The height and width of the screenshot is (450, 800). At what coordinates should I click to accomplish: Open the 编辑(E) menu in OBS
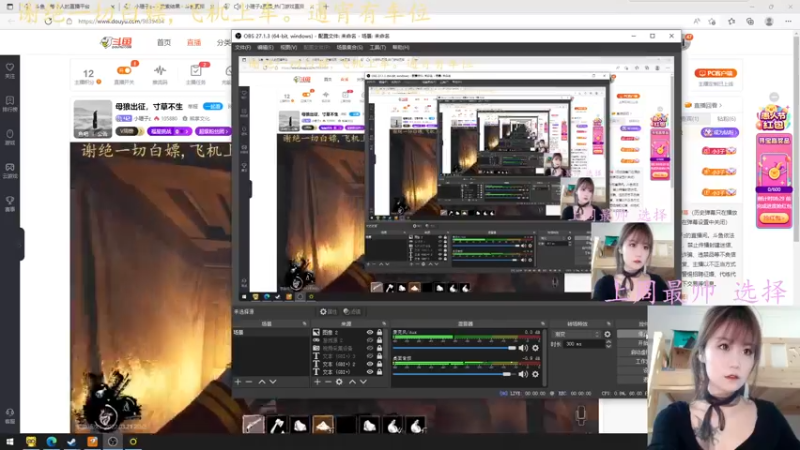click(265, 47)
